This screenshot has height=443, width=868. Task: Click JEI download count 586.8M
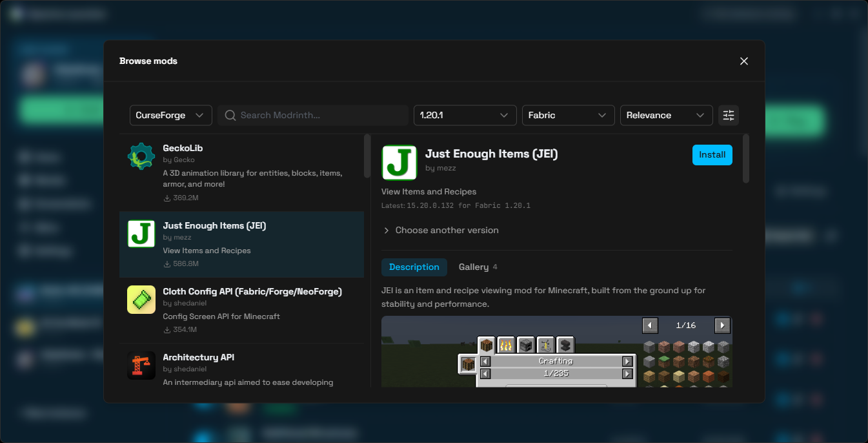click(x=181, y=264)
